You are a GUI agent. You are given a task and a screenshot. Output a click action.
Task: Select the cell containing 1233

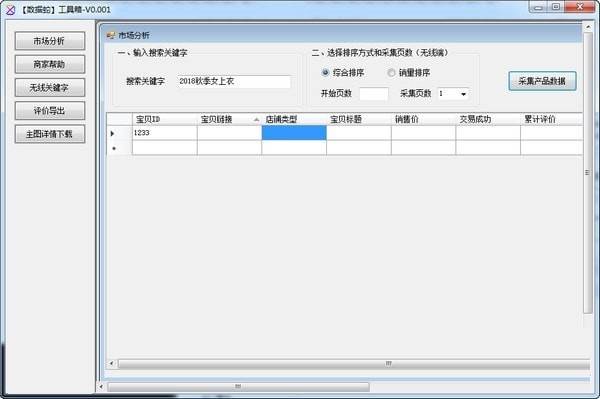165,133
